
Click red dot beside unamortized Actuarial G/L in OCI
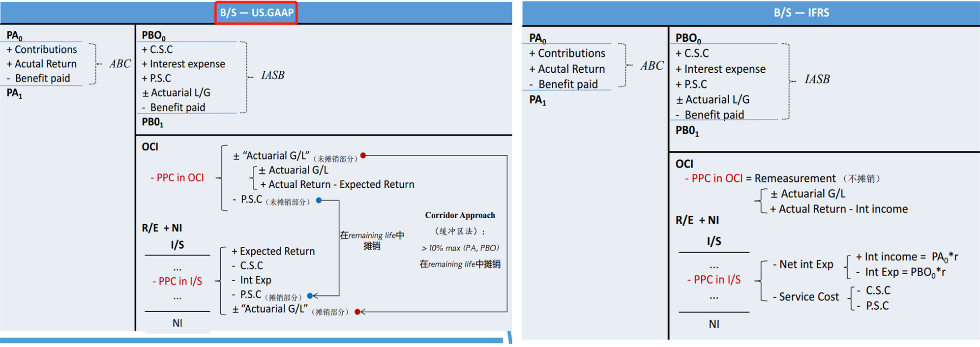click(x=363, y=155)
